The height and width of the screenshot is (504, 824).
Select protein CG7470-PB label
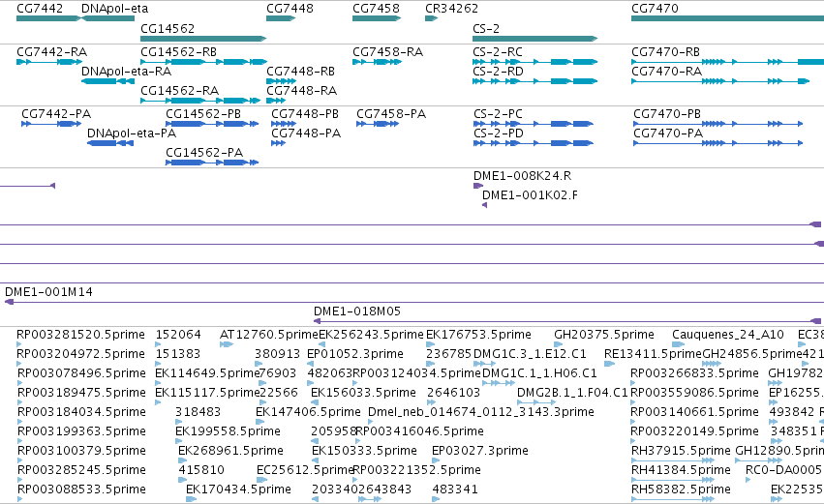(x=667, y=114)
